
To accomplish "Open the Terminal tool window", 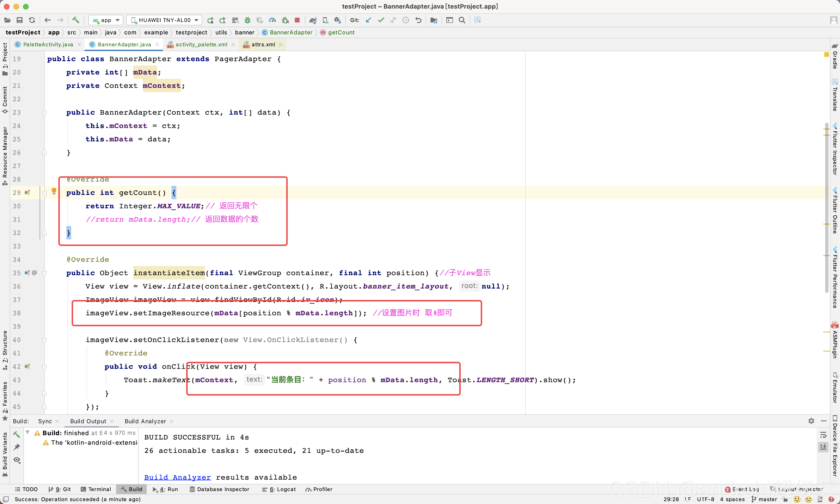I will point(96,489).
